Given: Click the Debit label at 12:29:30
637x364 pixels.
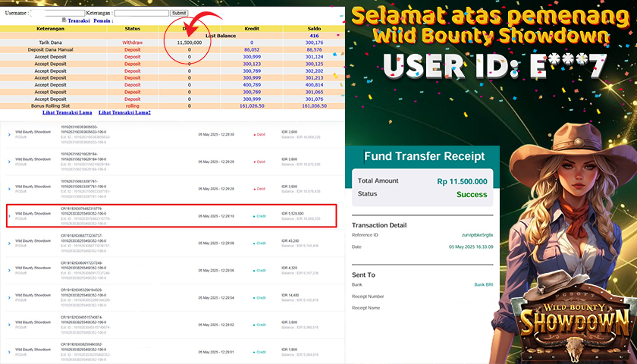Looking at the screenshot, I should coord(259,134).
